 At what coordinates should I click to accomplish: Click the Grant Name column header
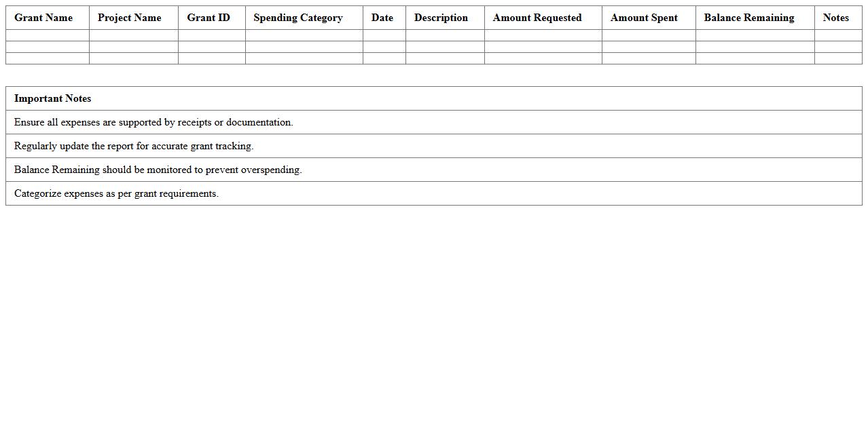click(x=43, y=18)
